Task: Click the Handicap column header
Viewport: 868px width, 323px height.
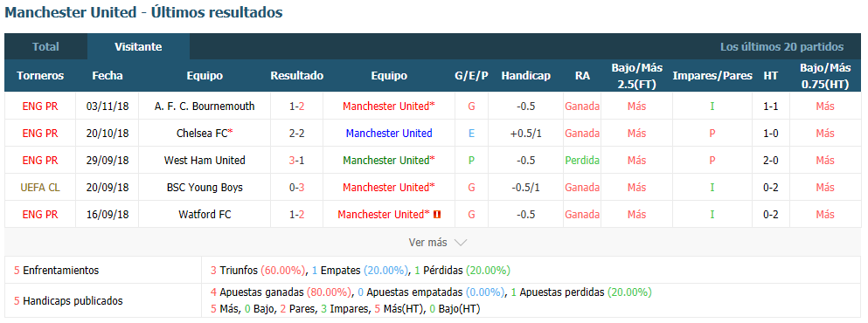Action: [526, 76]
